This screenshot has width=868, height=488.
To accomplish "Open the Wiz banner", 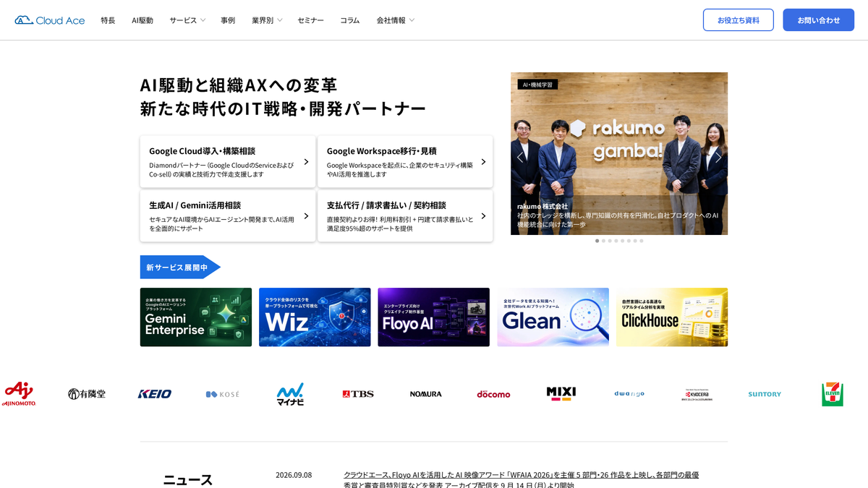I will (315, 317).
